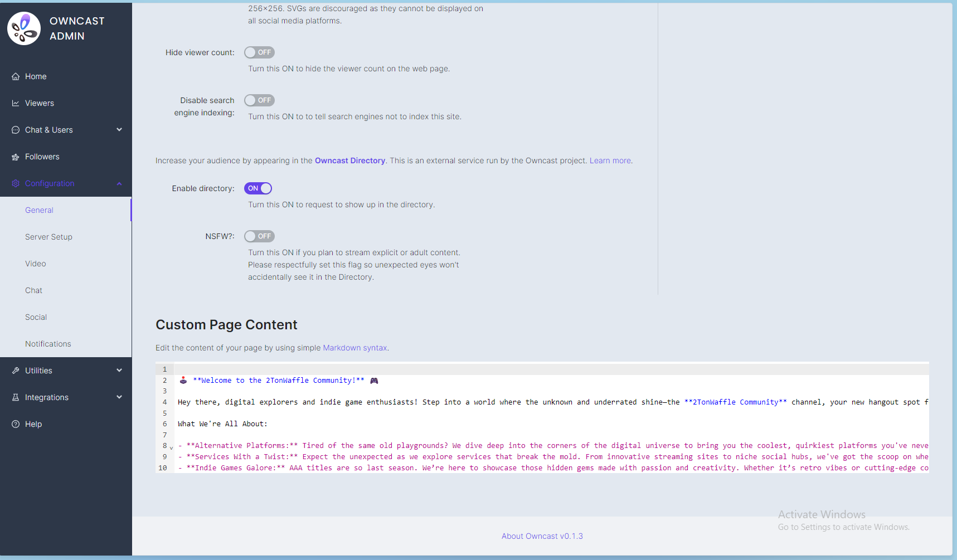957x560 pixels.
Task: Open the Markdown syntax link
Action: coord(354,348)
